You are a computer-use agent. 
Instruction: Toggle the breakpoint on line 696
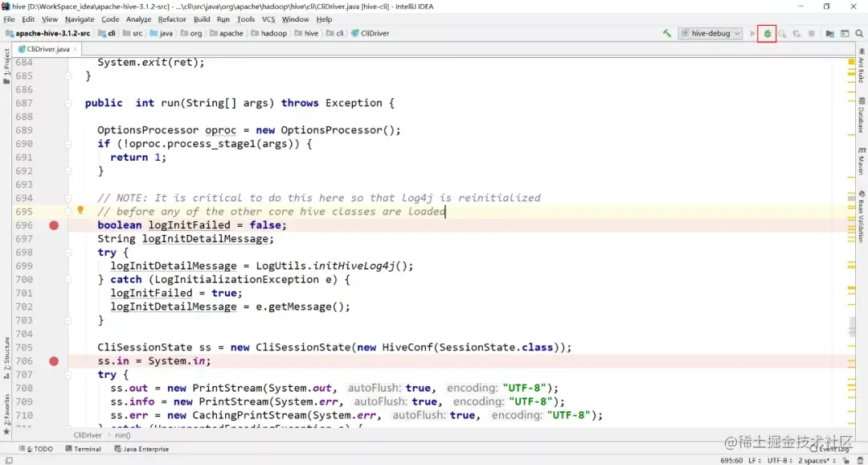pyautogui.click(x=53, y=225)
